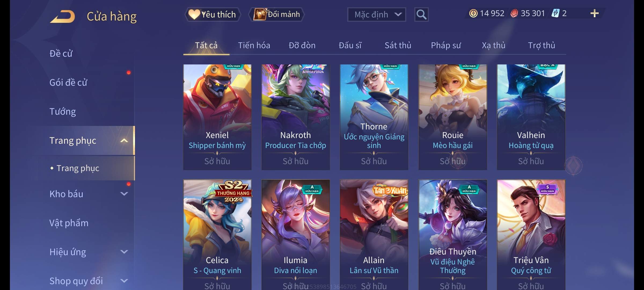Select Nakroth Producer Tia chớp skin card
Image resolution: width=644 pixels, height=290 pixels.
(x=295, y=117)
